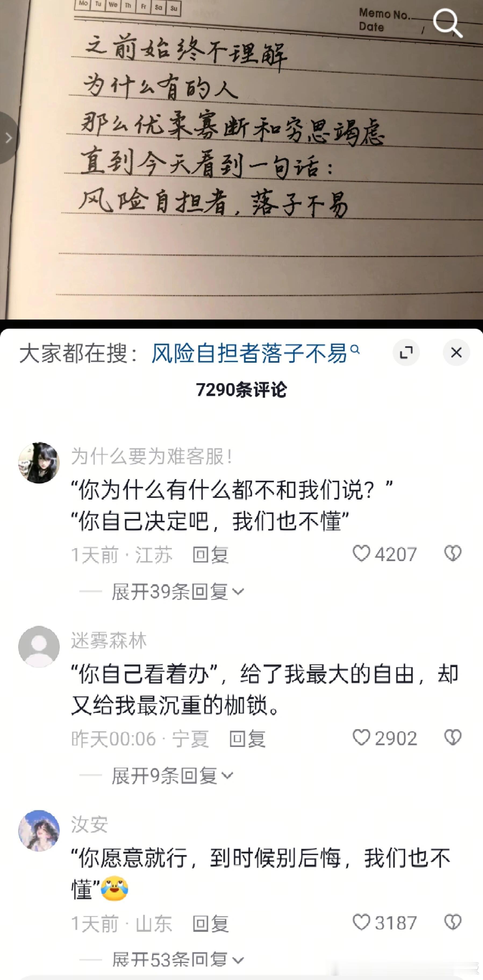Expand comments panel to full screen
Image resolution: width=483 pixels, height=980 pixels.
406,352
